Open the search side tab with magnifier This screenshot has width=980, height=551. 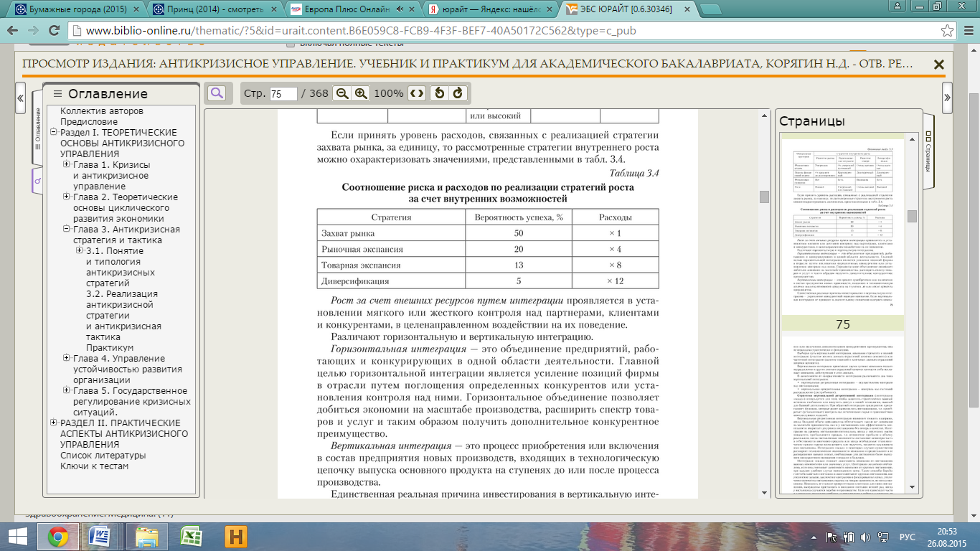[x=38, y=182]
